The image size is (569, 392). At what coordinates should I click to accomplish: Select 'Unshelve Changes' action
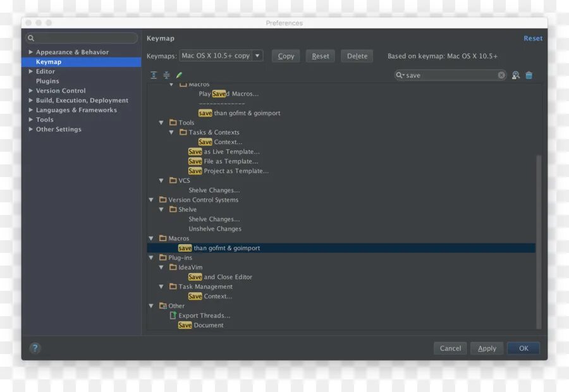215,229
